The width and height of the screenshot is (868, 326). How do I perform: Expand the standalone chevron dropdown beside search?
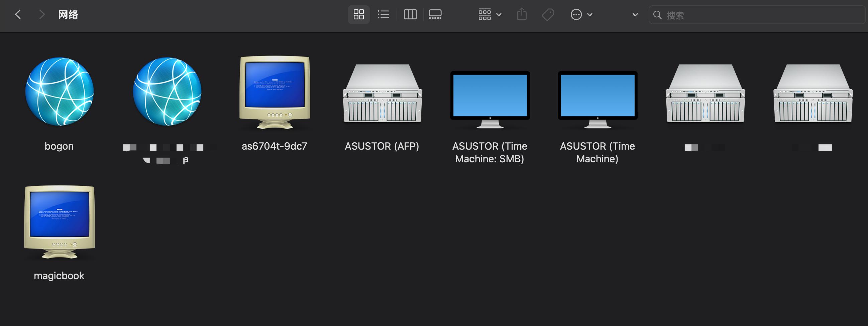635,14
